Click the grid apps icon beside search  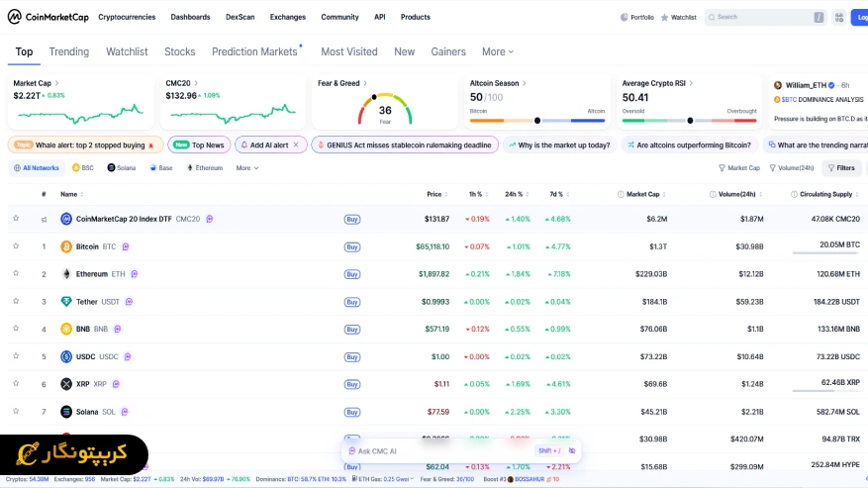pyautogui.click(x=839, y=17)
